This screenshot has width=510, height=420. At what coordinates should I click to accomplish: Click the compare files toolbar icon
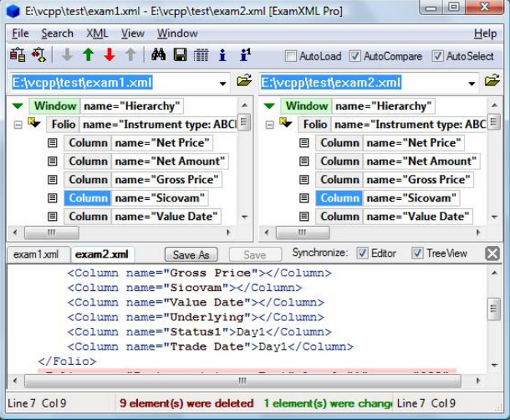point(17,55)
